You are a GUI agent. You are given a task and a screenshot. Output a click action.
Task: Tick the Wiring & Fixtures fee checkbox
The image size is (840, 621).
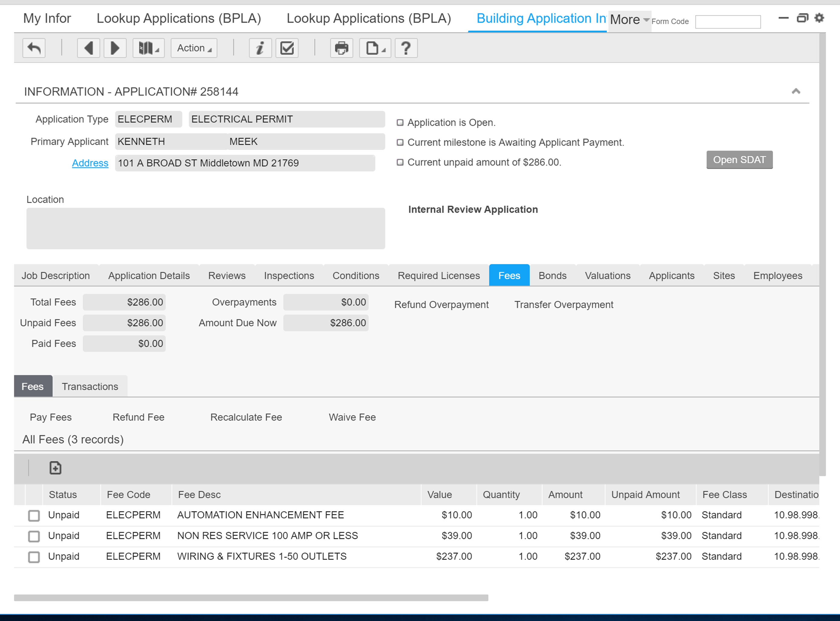click(34, 557)
